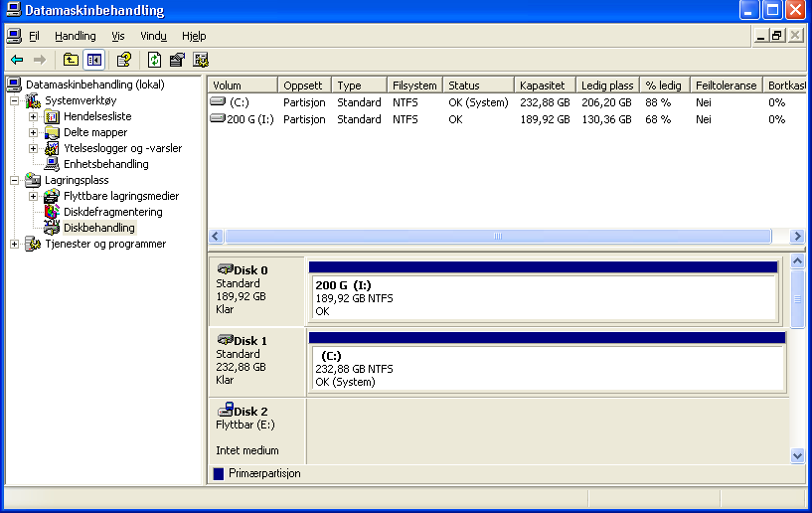The image size is (812, 513).
Task: Click the Up one level folder icon
Action: pos(71,60)
